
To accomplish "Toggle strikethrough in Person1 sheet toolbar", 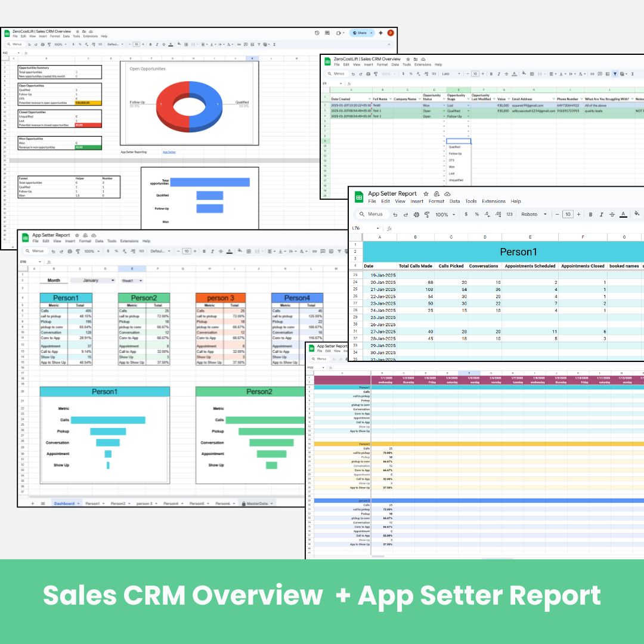I will pos(612,214).
